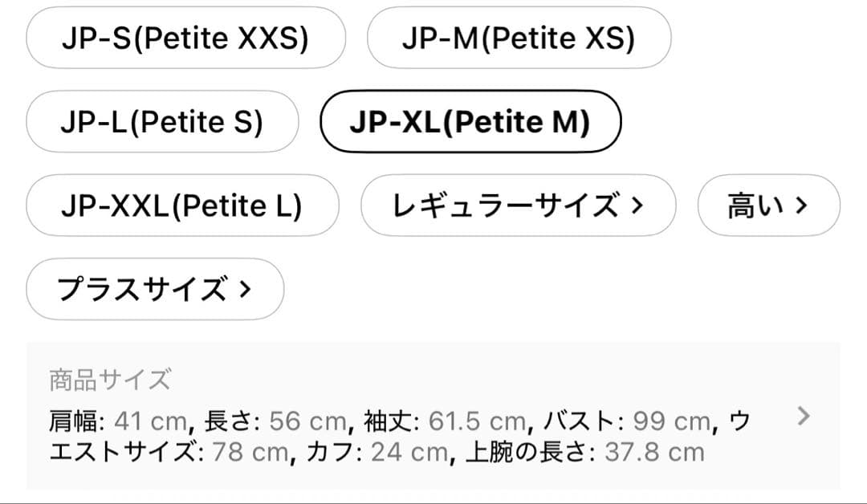Click the 袖丈: 61.5 cm measurement
The width and height of the screenshot is (867, 504).
tap(444, 421)
